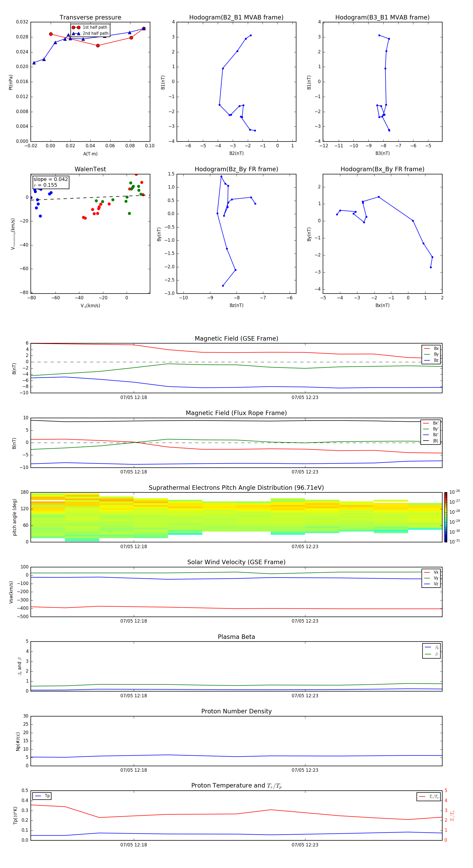473x868 pixels.
Task: Click the "A(T·m)" axis label
Action: coord(90,154)
